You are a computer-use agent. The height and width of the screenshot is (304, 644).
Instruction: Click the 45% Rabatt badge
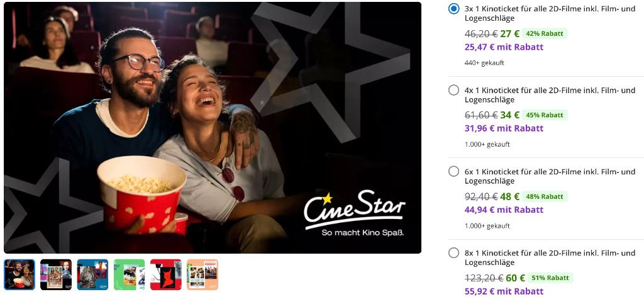pyautogui.click(x=545, y=115)
